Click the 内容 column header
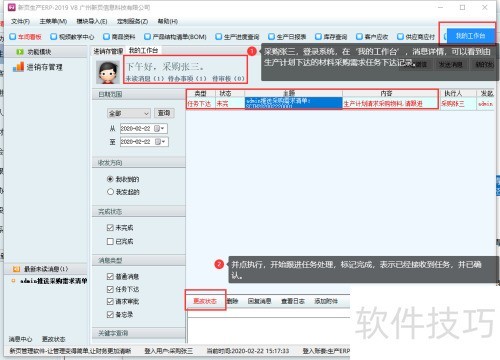The height and width of the screenshot is (360, 500). [386, 93]
